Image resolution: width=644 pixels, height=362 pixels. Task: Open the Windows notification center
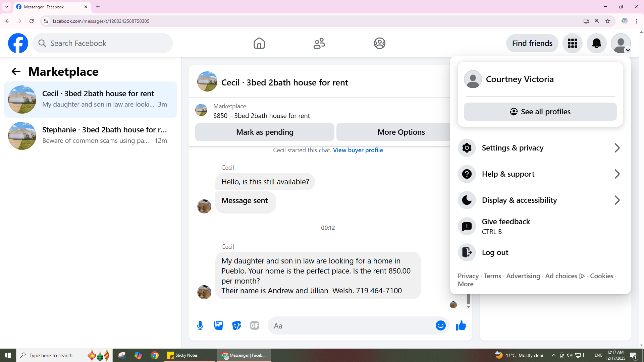pyautogui.click(x=634, y=355)
